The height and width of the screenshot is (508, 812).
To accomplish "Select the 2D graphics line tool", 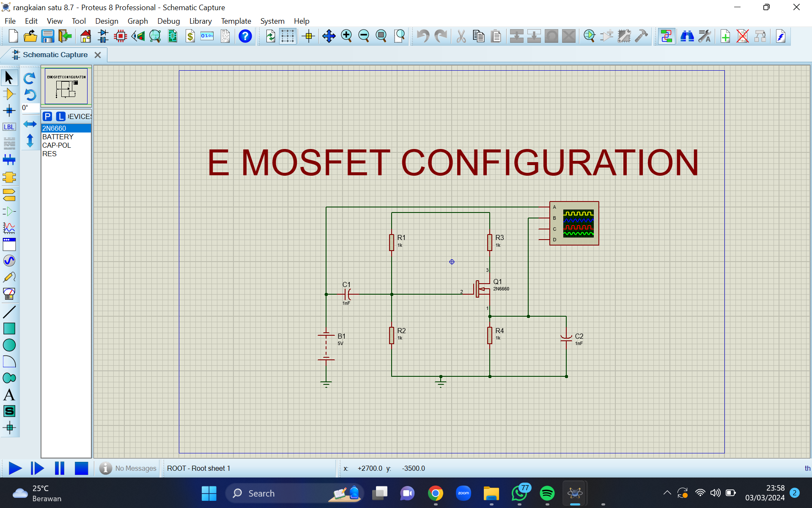I will click(9, 312).
